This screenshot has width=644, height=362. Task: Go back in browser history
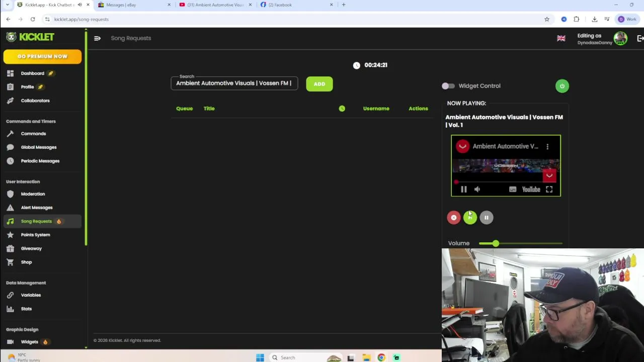pyautogui.click(x=8, y=19)
